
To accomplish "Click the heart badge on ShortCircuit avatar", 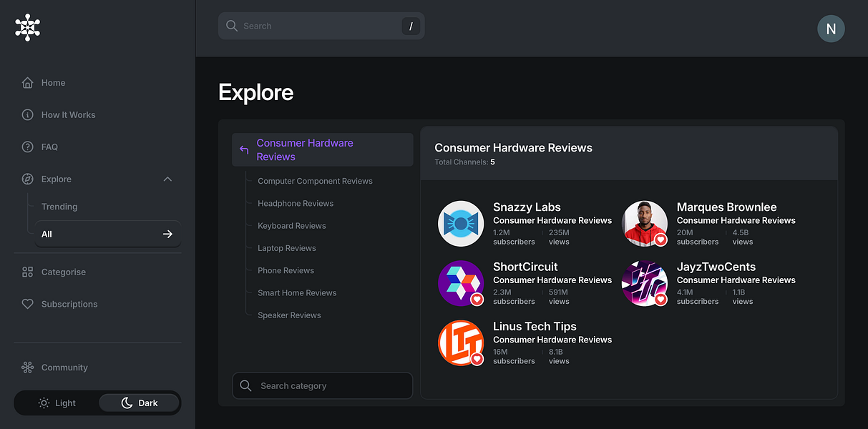I will point(477,300).
